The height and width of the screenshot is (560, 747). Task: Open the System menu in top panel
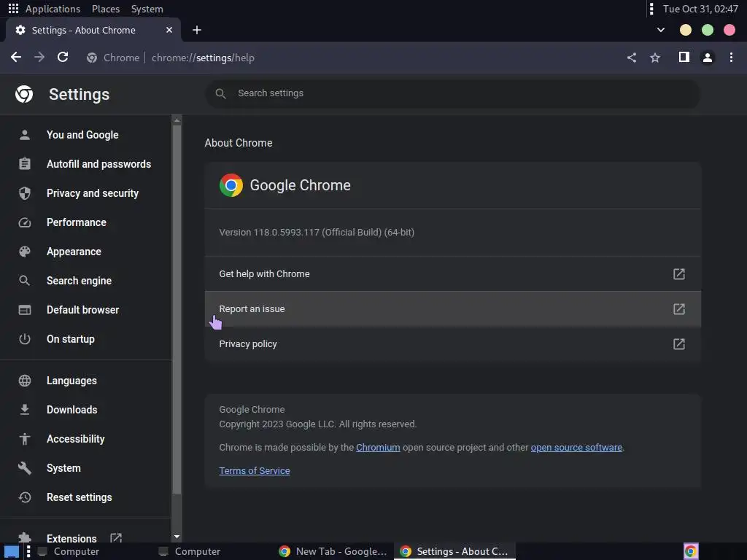(147, 9)
